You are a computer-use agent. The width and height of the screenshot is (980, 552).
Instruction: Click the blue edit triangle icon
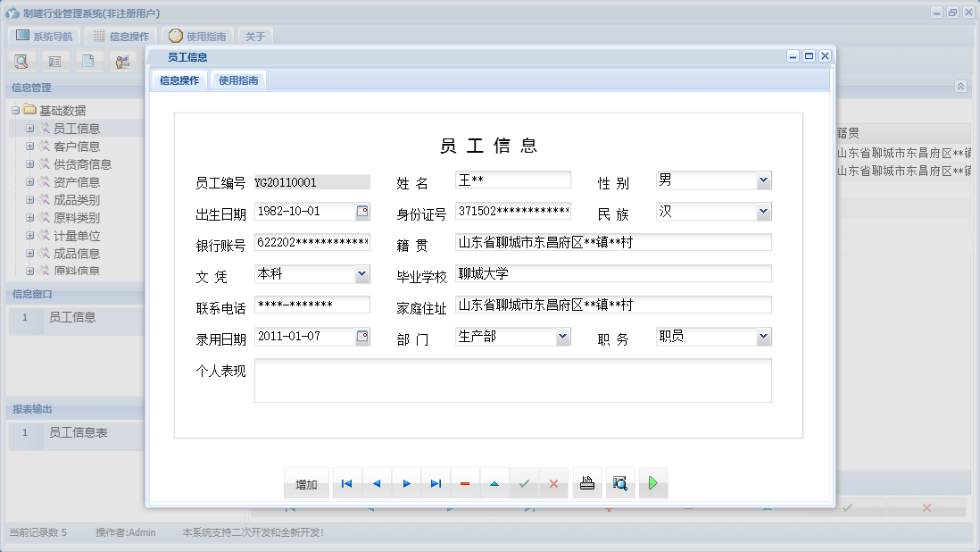[494, 482]
